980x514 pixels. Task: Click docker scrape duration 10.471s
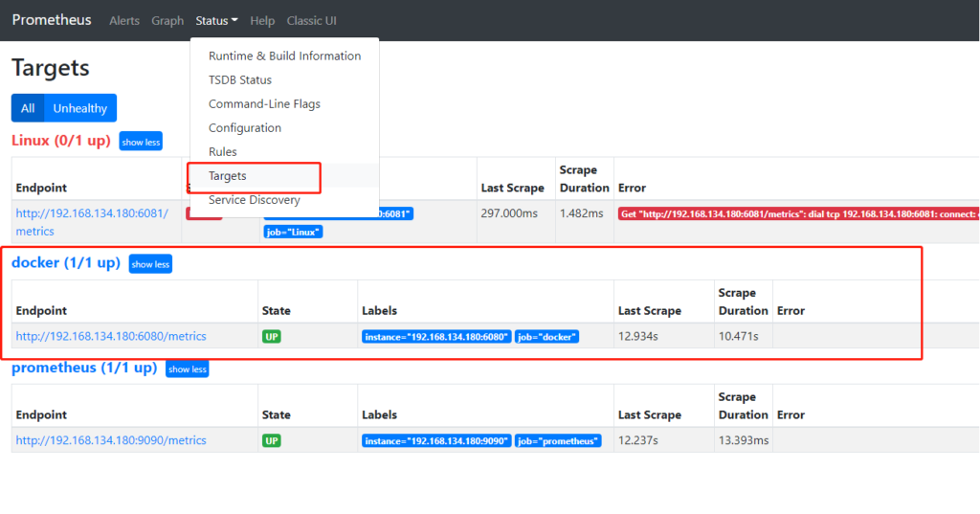point(738,336)
